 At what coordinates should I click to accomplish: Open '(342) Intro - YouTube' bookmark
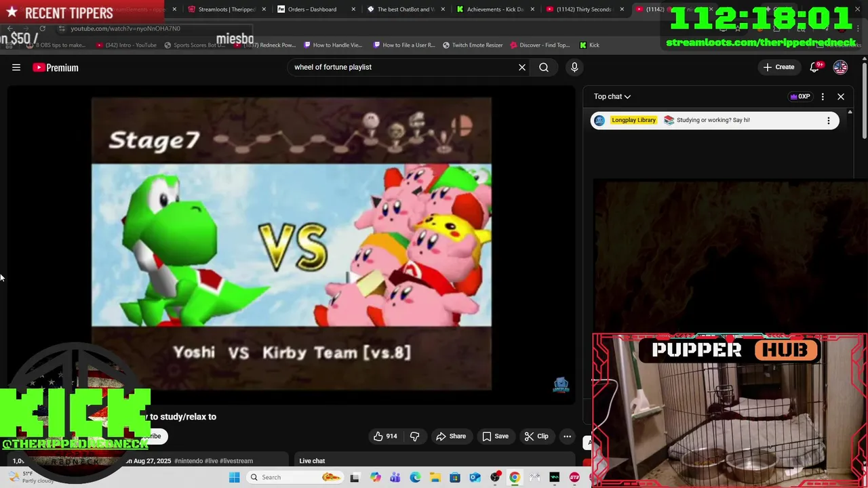click(x=126, y=45)
